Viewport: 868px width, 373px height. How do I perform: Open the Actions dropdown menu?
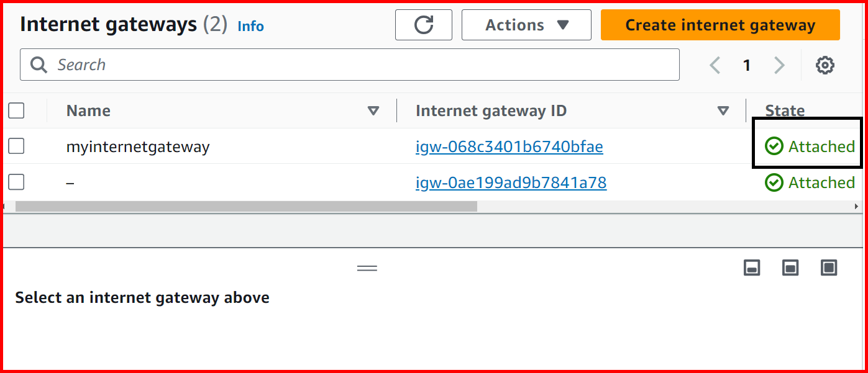coord(526,25)
